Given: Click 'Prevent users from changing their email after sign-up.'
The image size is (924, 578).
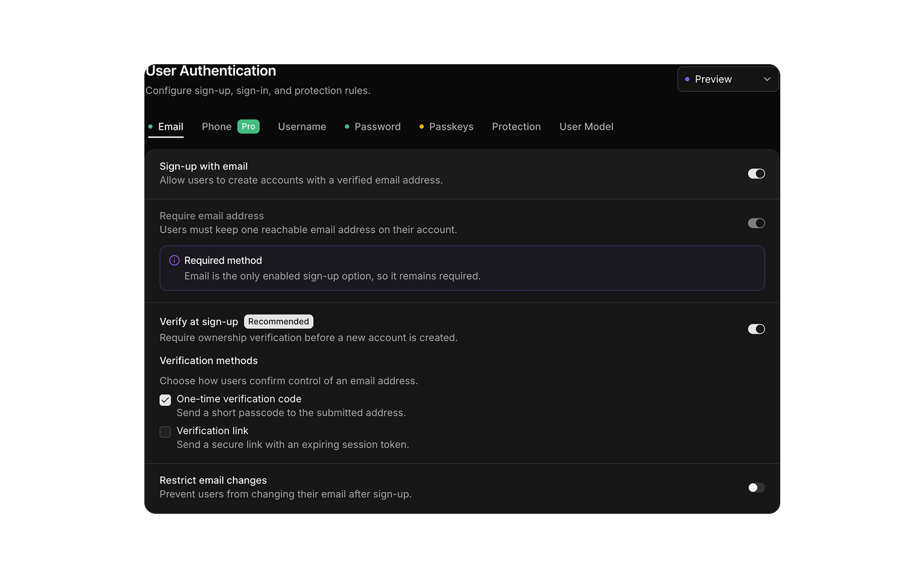Looking at the screenshot, I should (286, 494).
